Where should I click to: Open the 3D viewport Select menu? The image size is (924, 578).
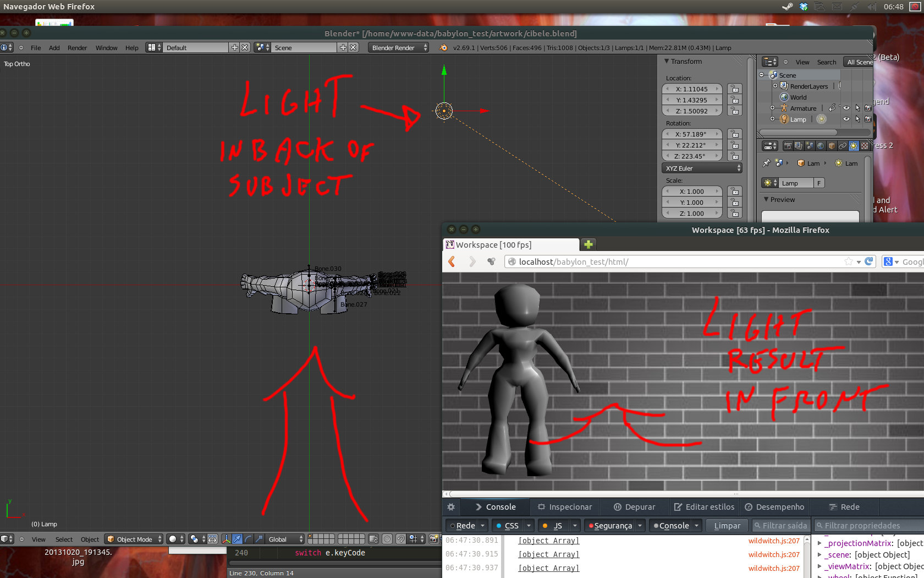(x=64, y=539)
